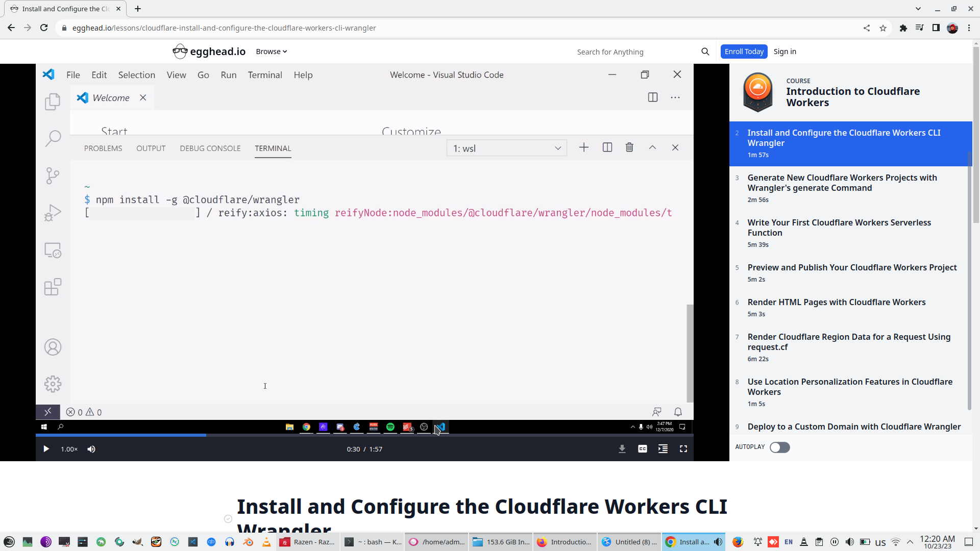980x551 pixels.
Task: Play the egghead lesson video
Action: click(46, 449)
